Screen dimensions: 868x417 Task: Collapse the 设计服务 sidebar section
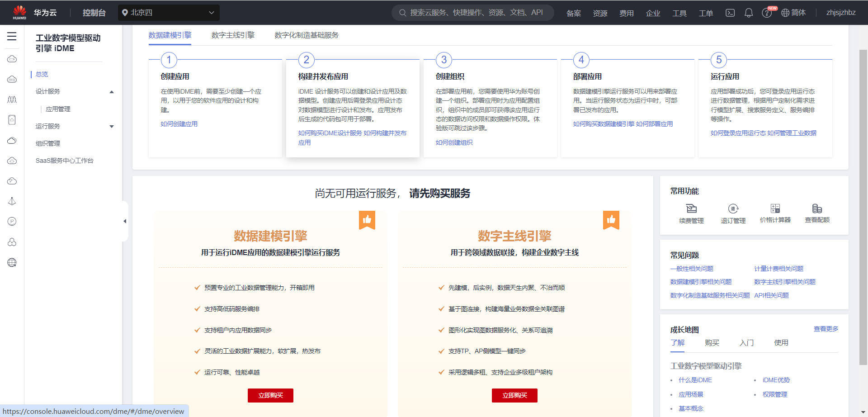point(112,92)
